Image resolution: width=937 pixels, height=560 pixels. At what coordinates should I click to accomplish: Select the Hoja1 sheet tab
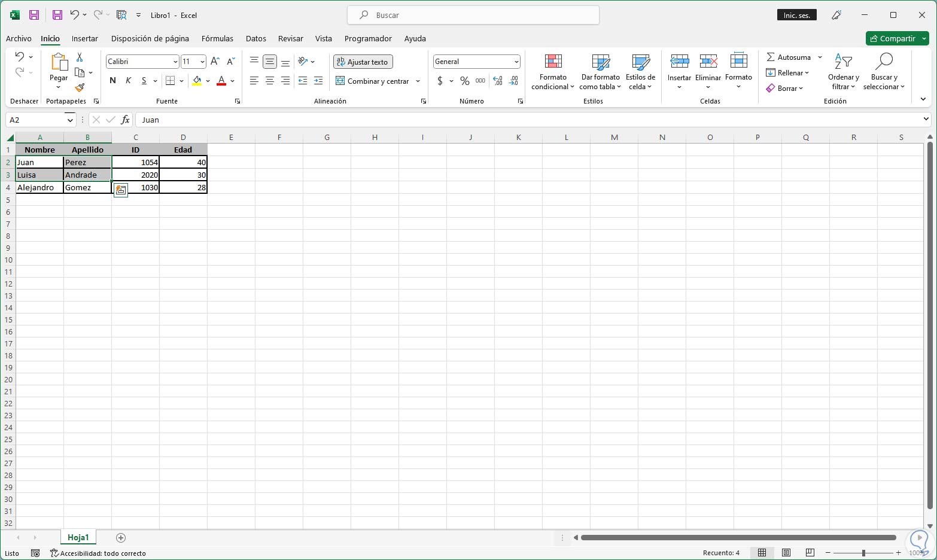(78, 537)
